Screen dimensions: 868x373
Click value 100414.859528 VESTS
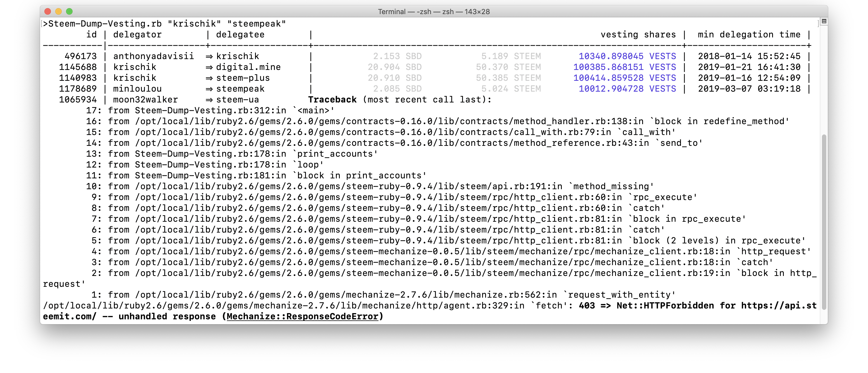[625, 78]
